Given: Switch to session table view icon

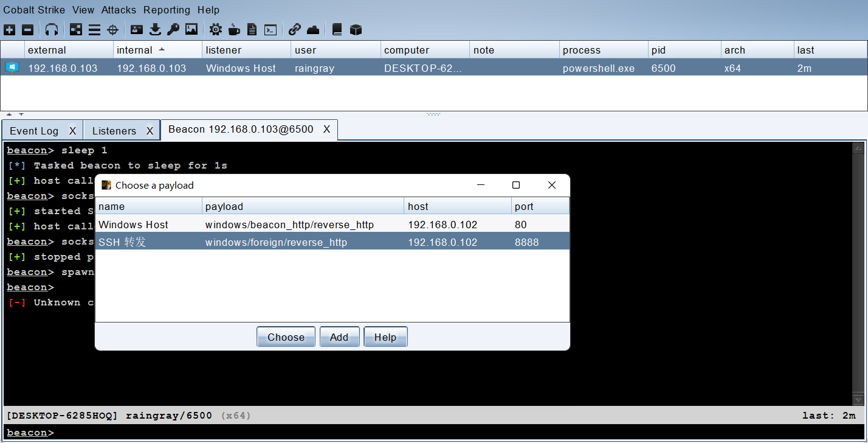Looking at the screenshot, I should point(94,29).
